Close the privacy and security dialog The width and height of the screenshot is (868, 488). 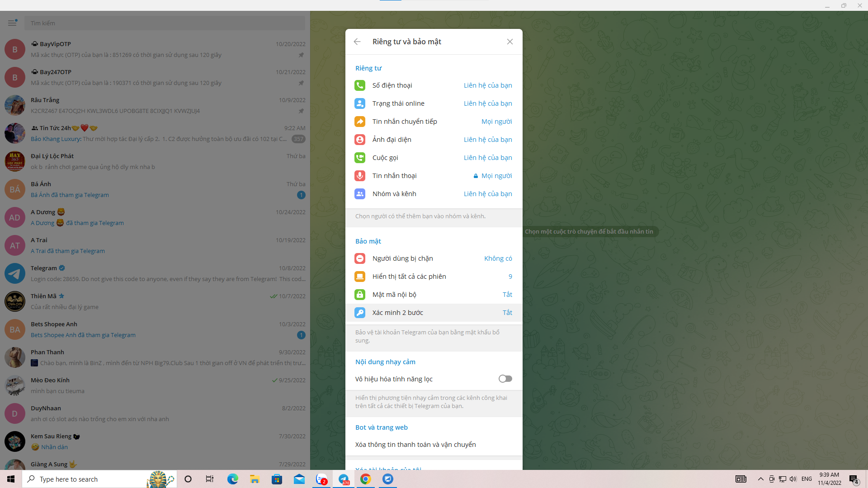pos(509,42)
